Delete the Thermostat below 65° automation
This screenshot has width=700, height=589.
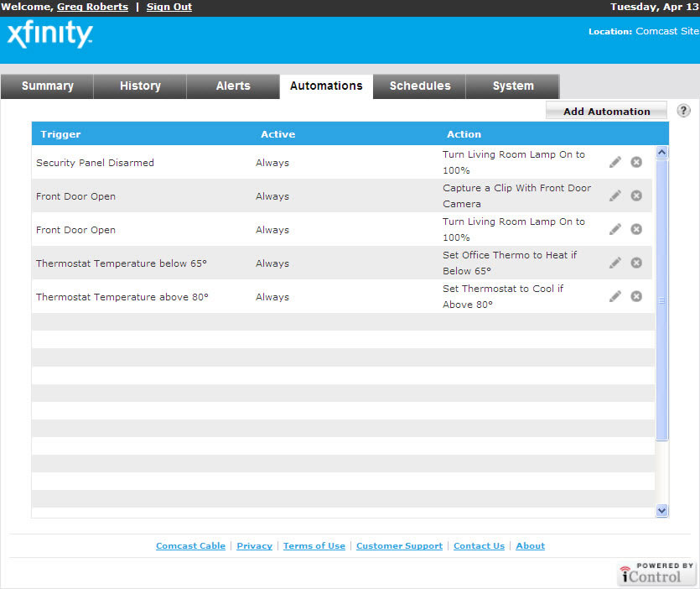pos(636,263)
